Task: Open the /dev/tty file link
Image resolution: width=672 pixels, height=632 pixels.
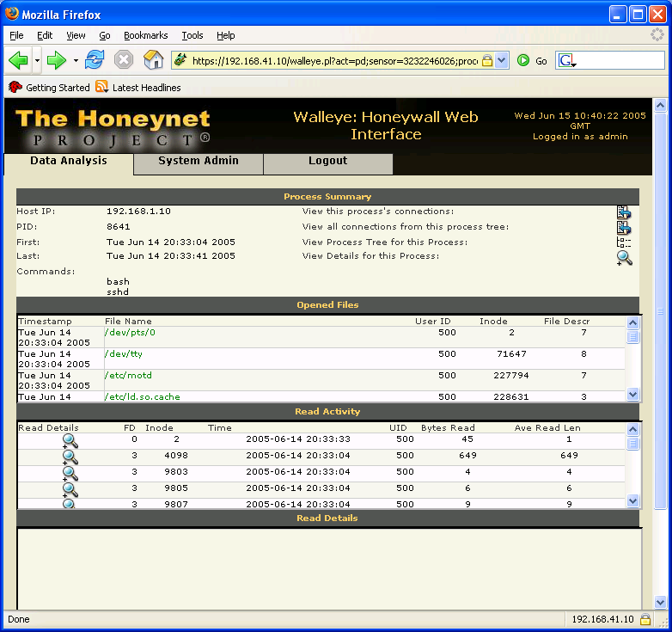Action: (124, 353)
